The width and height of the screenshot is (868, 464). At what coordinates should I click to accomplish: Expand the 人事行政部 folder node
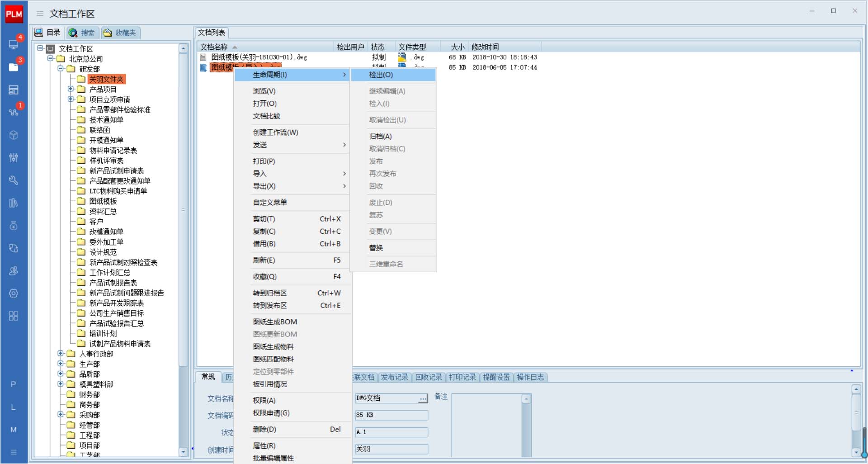tap(61, 354)
